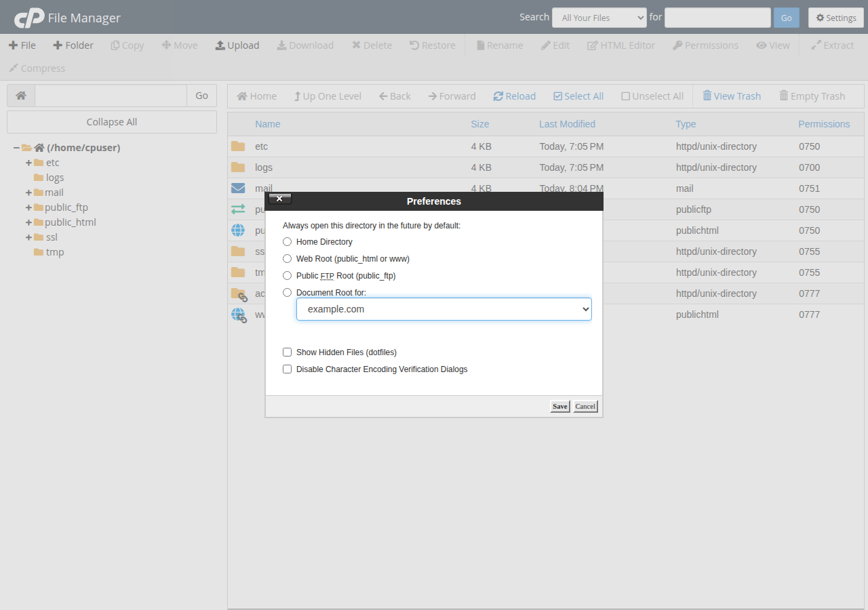
Task: Sort files by Size column
Action: (x=480, y=124)
